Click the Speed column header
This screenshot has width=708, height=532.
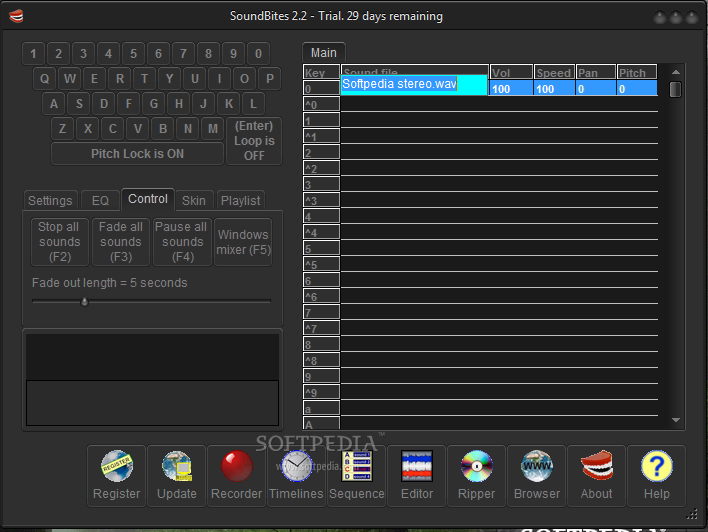pyautogui.click(x=554, y=72)
